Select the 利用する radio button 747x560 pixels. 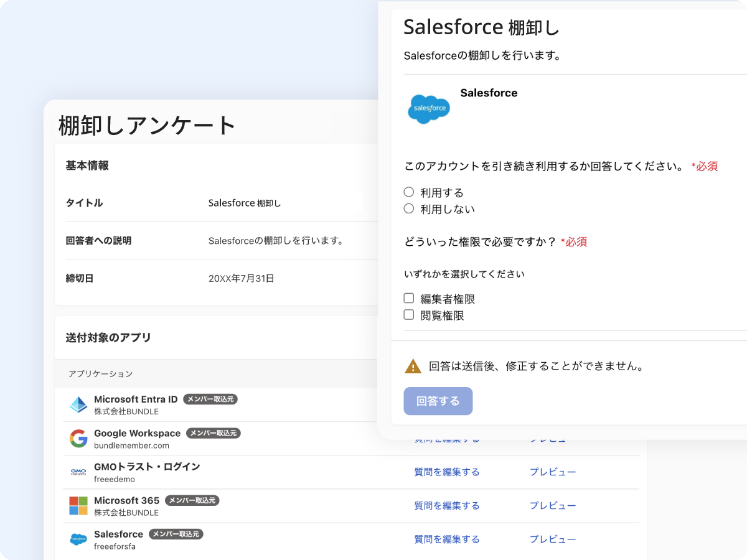tap(409, 192)
